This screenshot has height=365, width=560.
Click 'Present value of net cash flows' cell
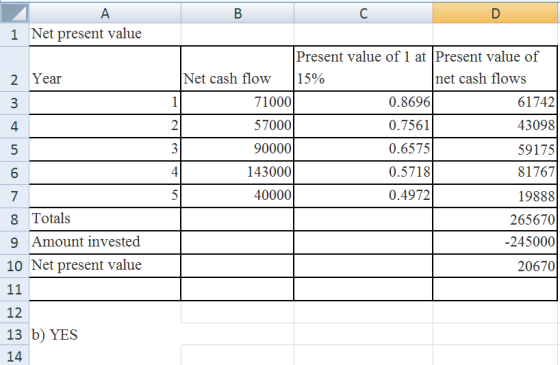495,68
